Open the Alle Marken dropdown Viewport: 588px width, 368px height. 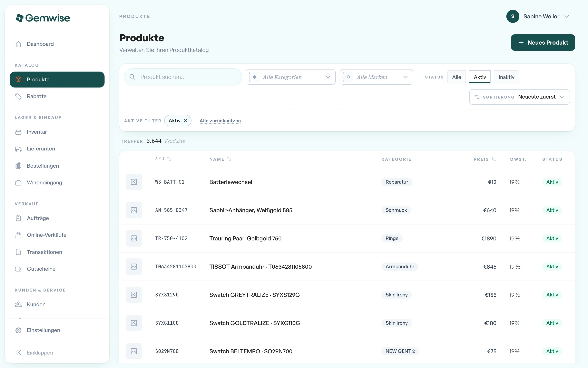pos(376,77)
